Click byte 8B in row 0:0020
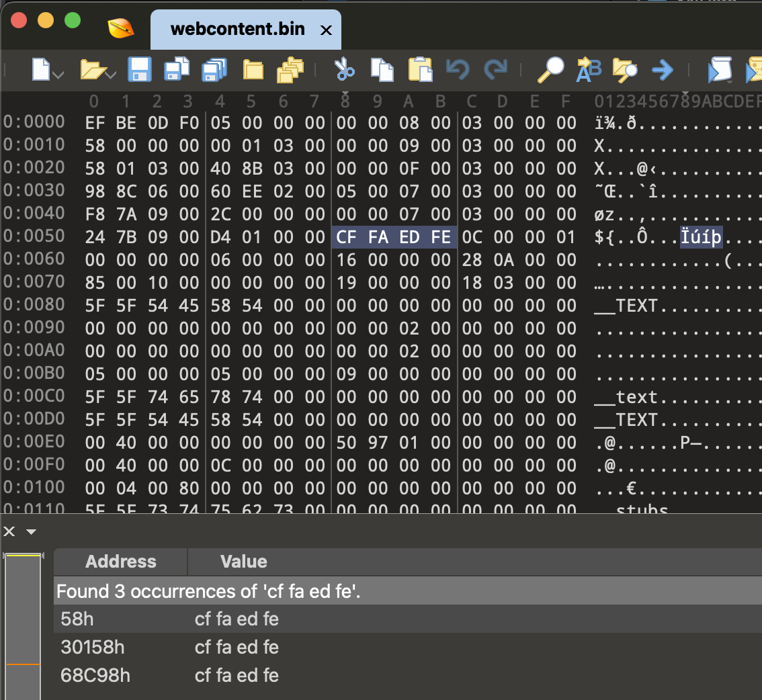 [252, 169]
